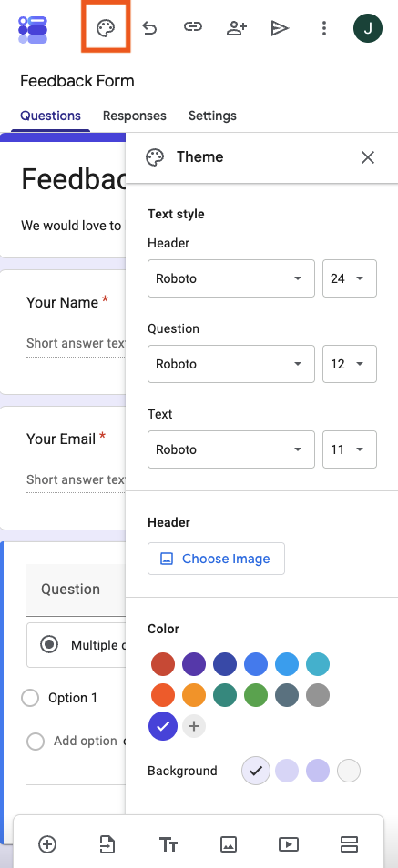This screenshot has height=868, width=398.
Task: Click the Feedback Form document title
Action: coord(77,81)
